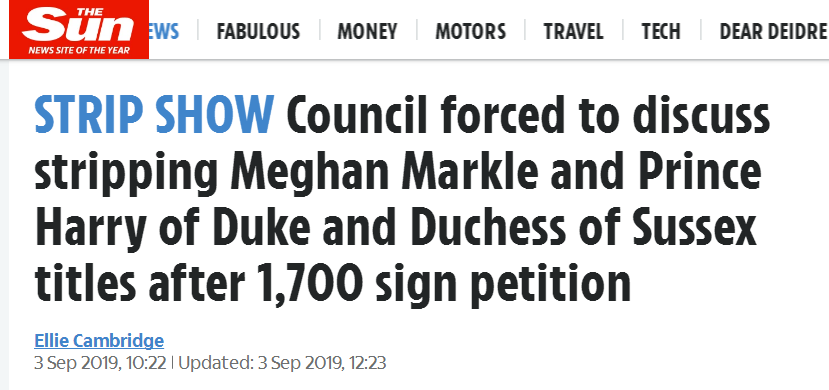
Task: Switch to the TRAVEL section
Action: click(x=574, y=31)
